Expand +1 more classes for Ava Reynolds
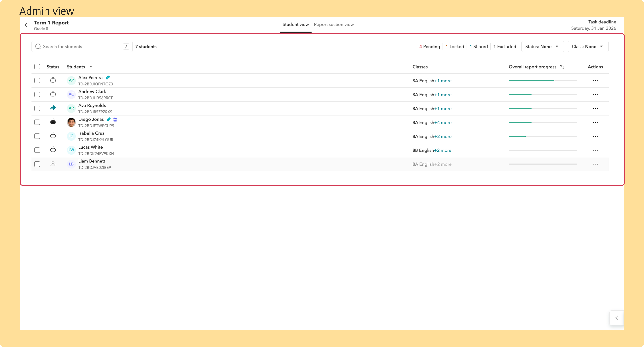The image size is (644, 347). coord(443,109)
